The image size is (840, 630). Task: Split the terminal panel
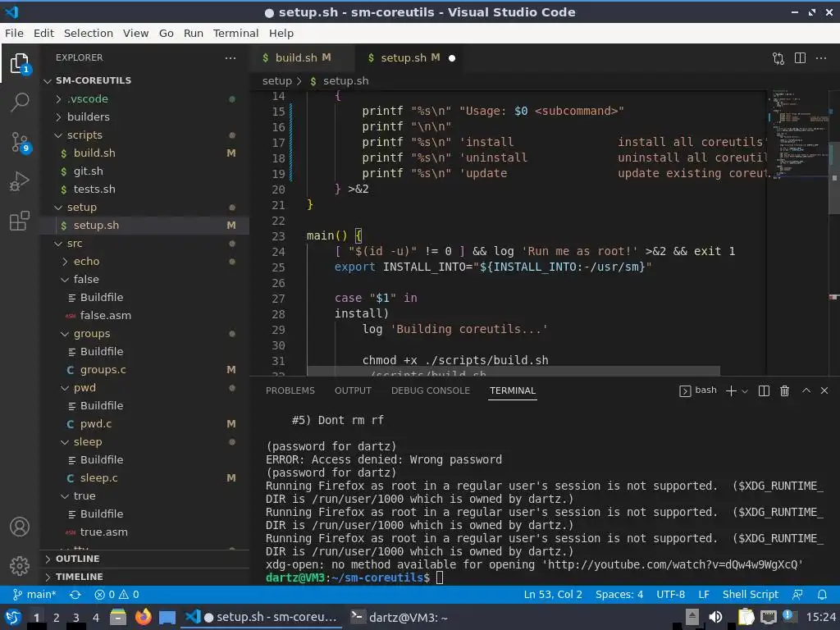[x=764, y=391]
